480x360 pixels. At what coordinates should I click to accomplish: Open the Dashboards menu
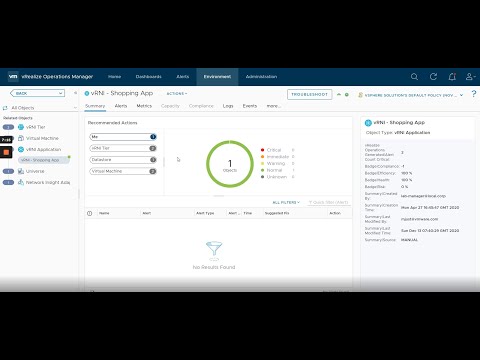pos(149,77)
